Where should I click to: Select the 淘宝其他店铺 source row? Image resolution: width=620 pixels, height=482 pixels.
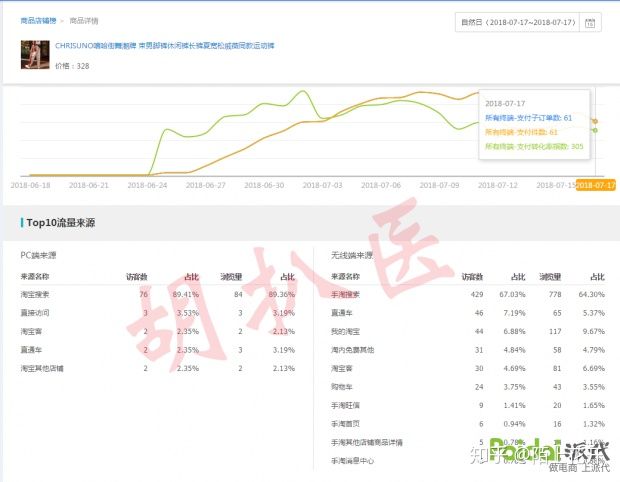tap(158, 369)
